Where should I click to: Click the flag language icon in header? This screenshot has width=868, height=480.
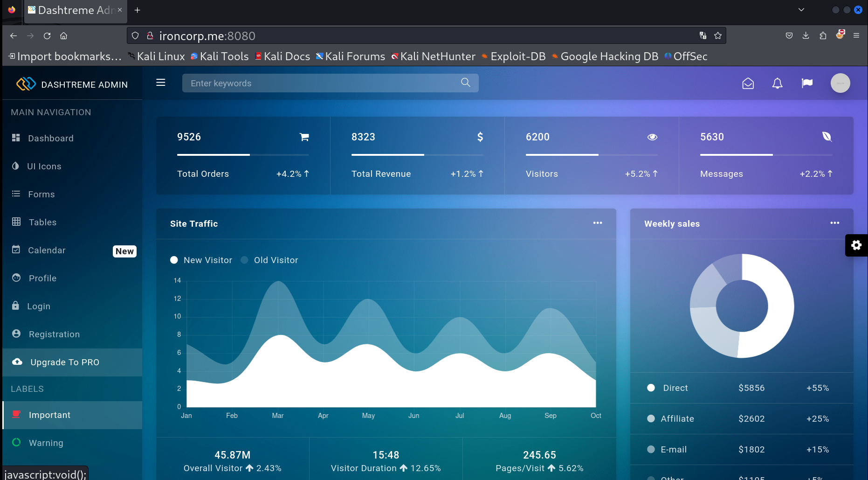point(807,83)
